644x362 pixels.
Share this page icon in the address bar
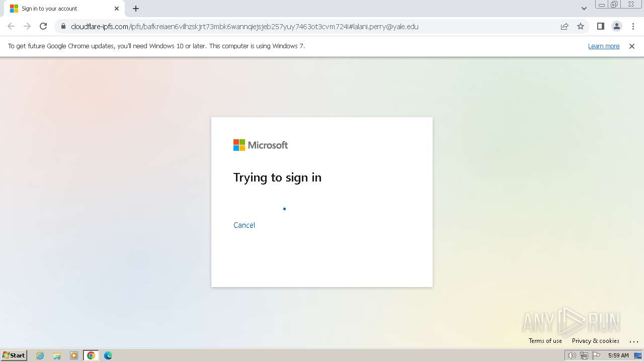point(565,27)
